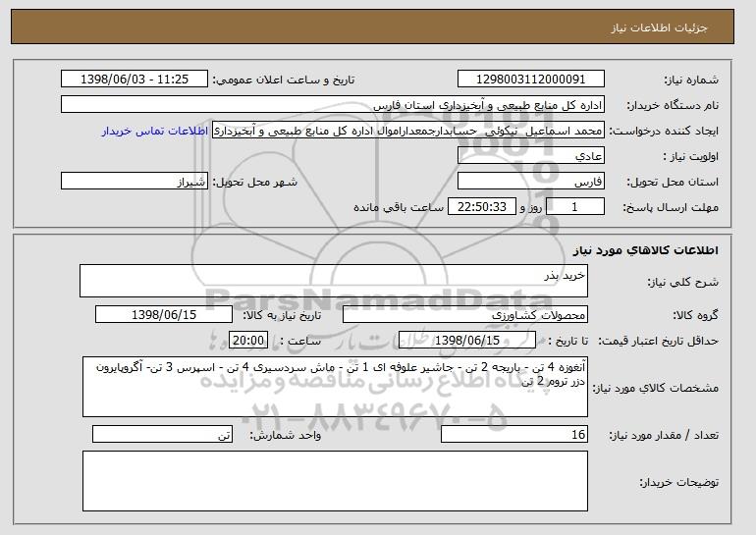This screenshot has height=535, width=756.
Task: Click the remaining days field showing 1
Action: [574, 207]
